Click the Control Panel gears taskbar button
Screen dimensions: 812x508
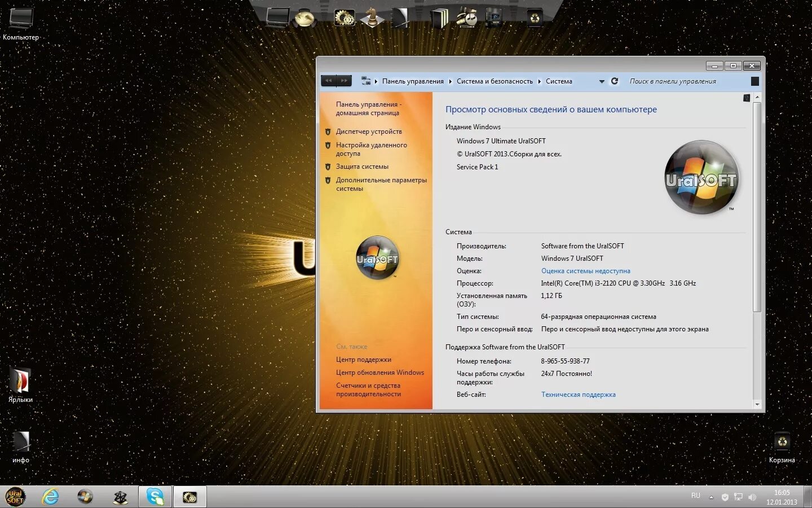(x=190, y=497)
